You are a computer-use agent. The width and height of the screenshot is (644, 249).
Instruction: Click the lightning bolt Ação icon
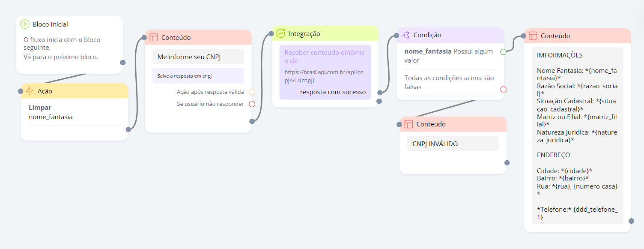pyautogui.click(x=30, y=91)
